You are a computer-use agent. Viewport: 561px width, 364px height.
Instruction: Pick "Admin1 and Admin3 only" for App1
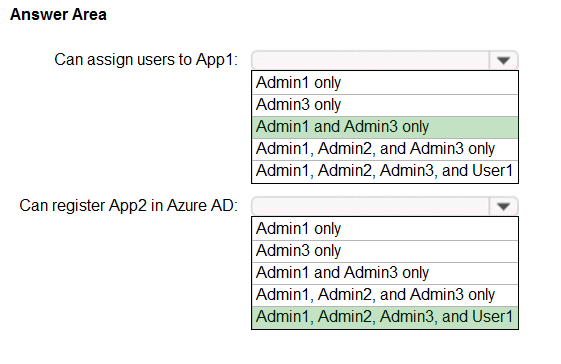[385, 127]
